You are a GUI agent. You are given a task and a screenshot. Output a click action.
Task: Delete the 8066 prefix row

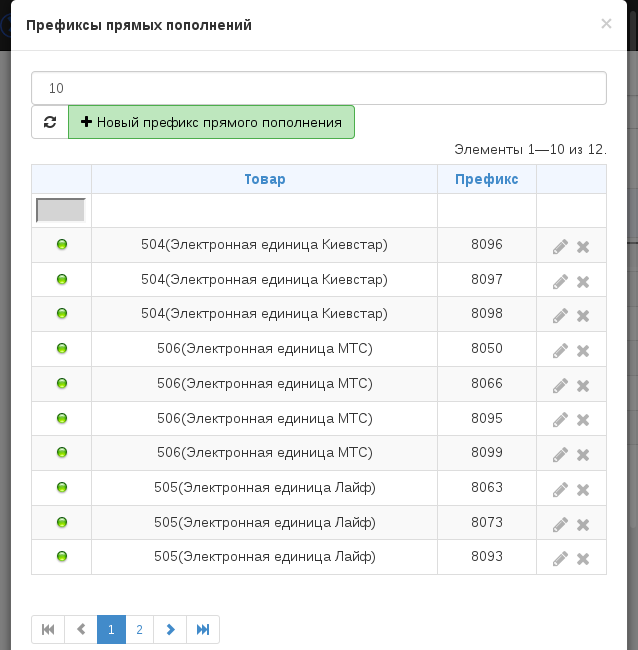[x=583, y=386]
